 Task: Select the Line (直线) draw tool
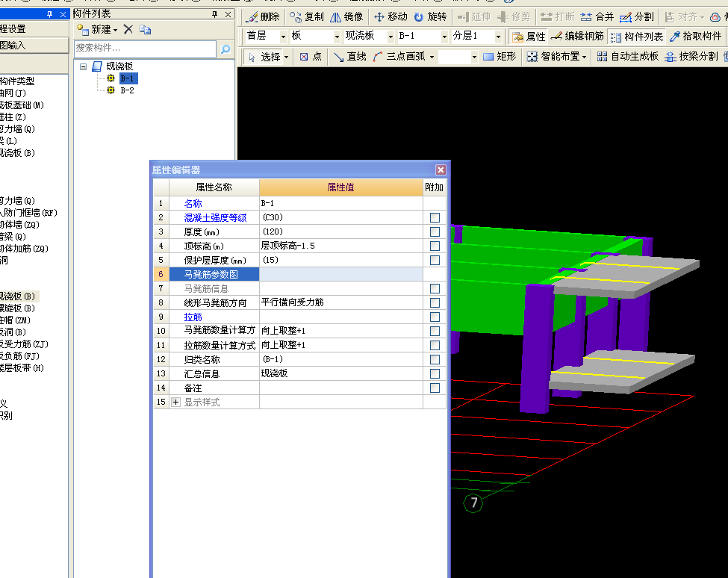[350, 57]
